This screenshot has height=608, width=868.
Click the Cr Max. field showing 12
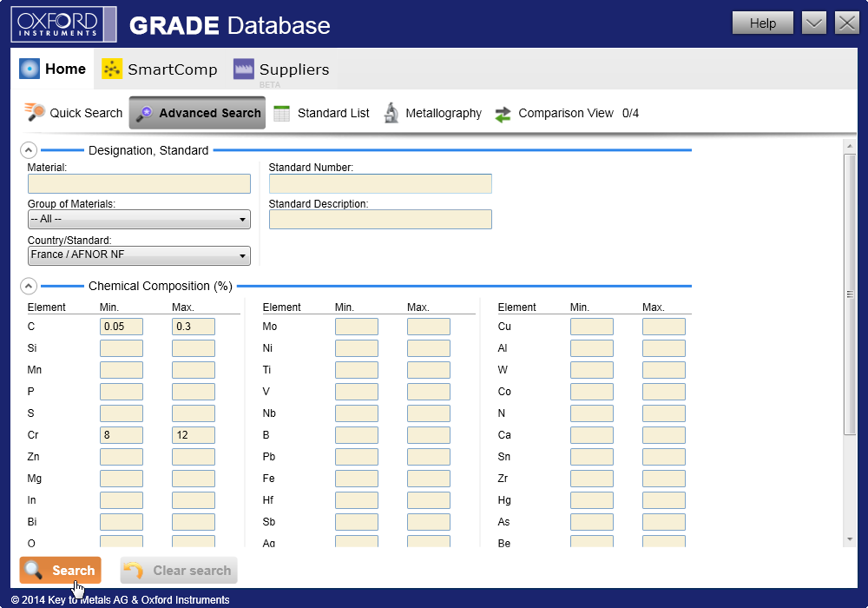click(x=194, y=434)
